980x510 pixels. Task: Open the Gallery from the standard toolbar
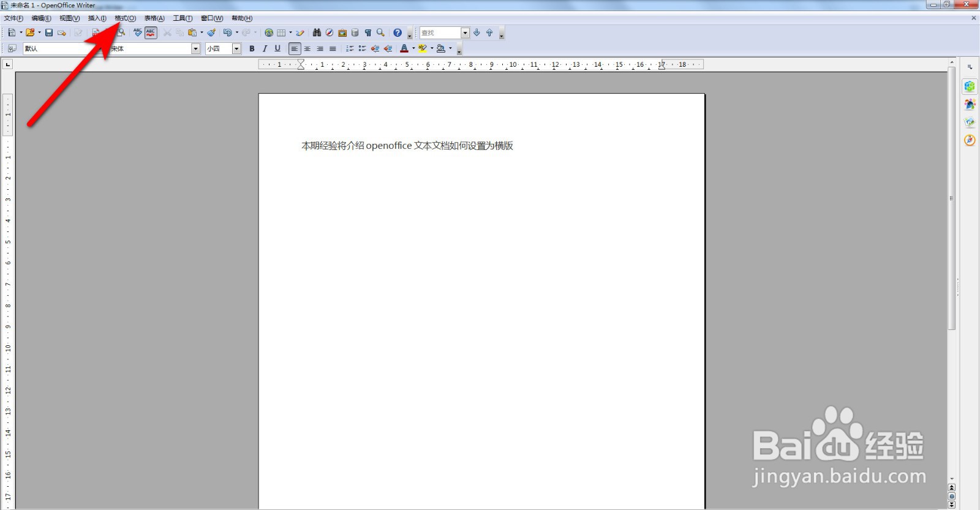click(x=342, y=32)
